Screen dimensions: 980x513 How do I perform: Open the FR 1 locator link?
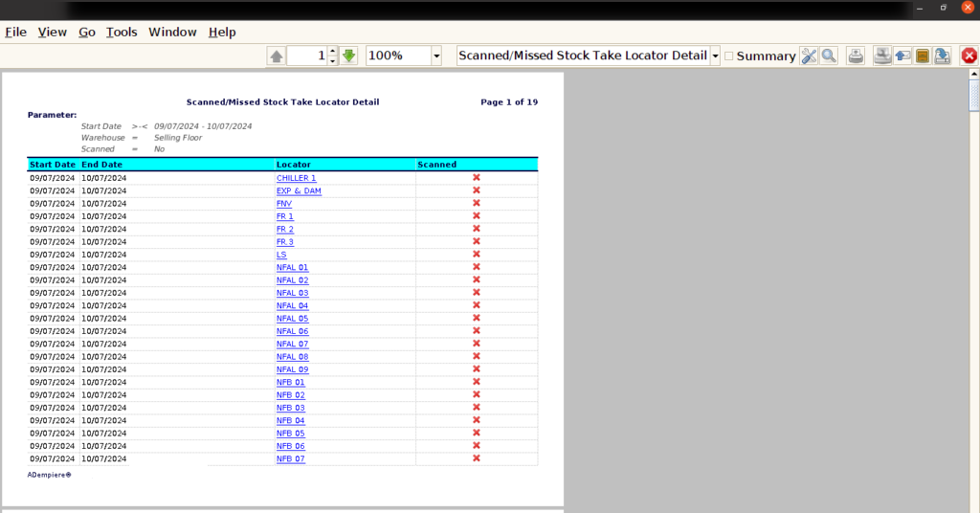pos(285,216)
